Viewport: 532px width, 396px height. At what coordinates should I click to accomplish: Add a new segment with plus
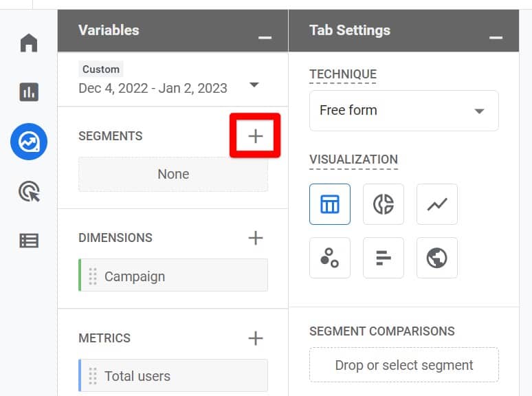[256, 136]
